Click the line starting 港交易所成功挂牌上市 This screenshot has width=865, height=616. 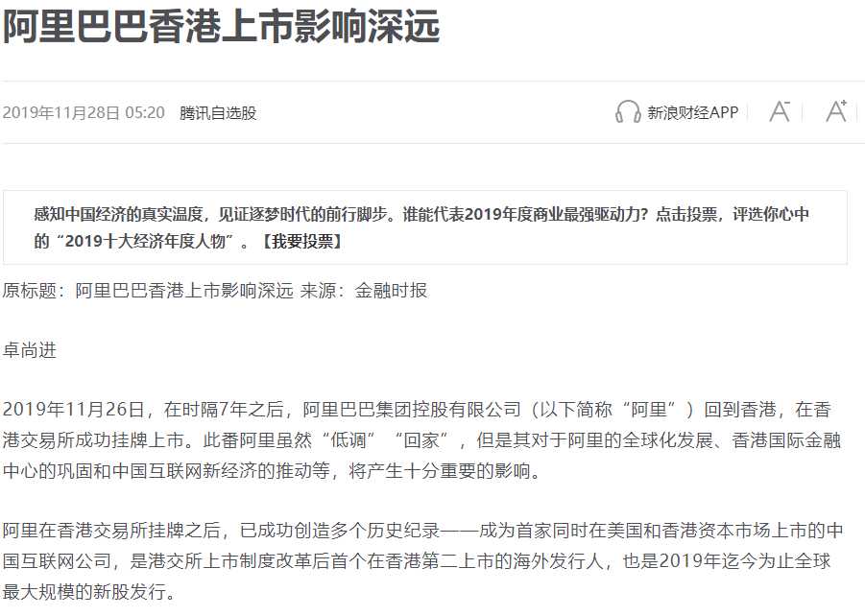pos(421,440)
